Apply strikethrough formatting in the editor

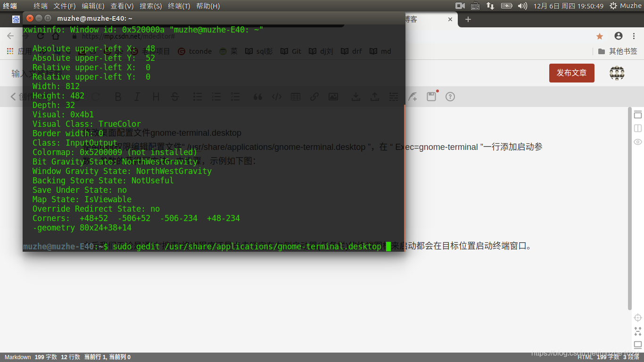(x=175, y=97)
